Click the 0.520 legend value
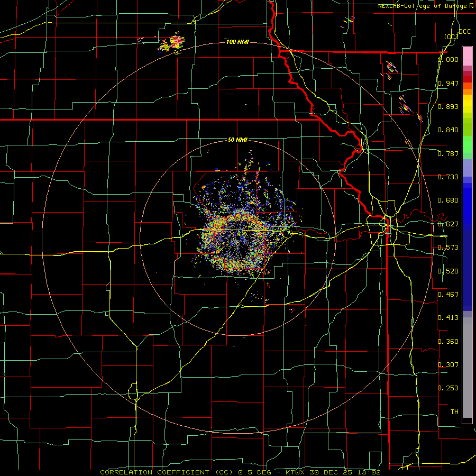The height and width of the screenshot is (476, 476). pyautogui.click(x=448, y=271)
